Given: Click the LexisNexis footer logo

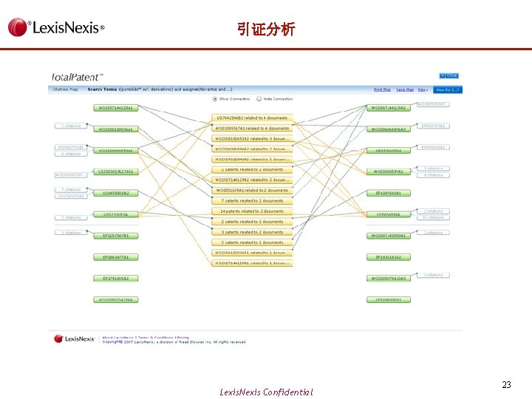Looking at the screenshot, I should coord(75,338).
